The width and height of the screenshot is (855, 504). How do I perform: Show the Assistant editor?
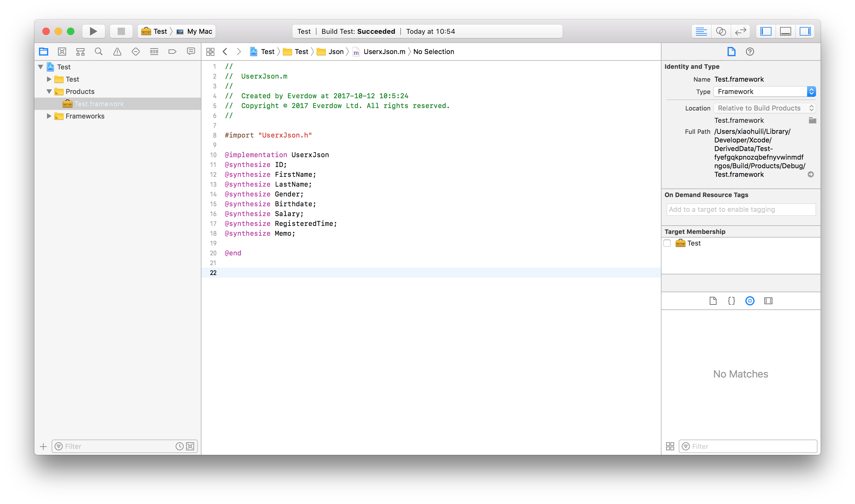click(x=721, y=31)
